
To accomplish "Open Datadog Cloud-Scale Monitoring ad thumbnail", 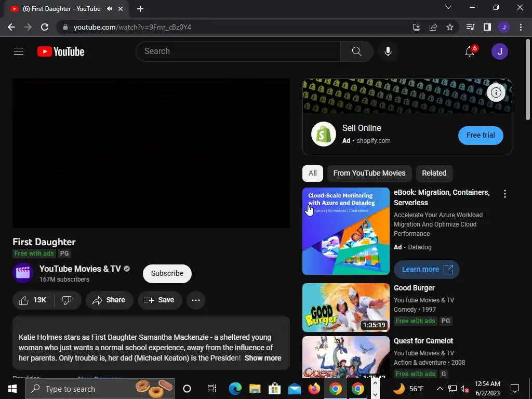I will (x=345, y=231).
